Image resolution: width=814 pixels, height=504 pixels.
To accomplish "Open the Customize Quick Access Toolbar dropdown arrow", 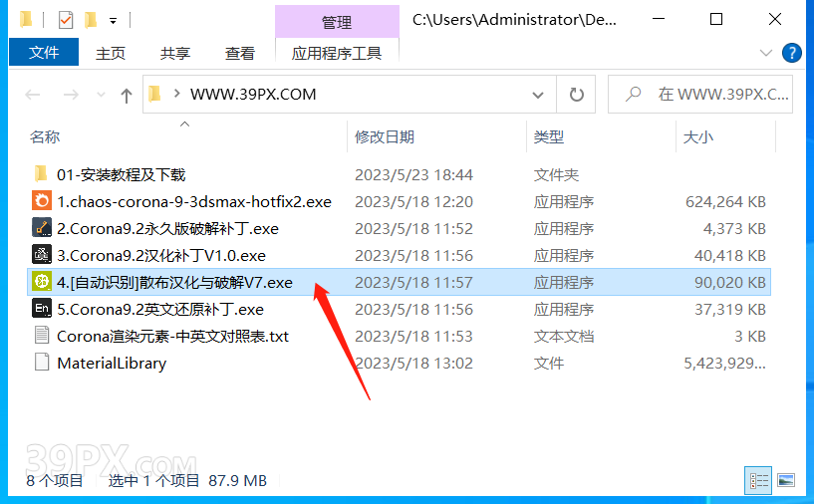I will 113,21.
